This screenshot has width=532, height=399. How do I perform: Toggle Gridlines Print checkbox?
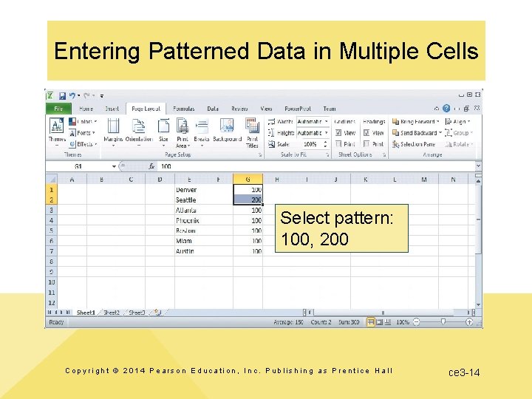(338, 144)
